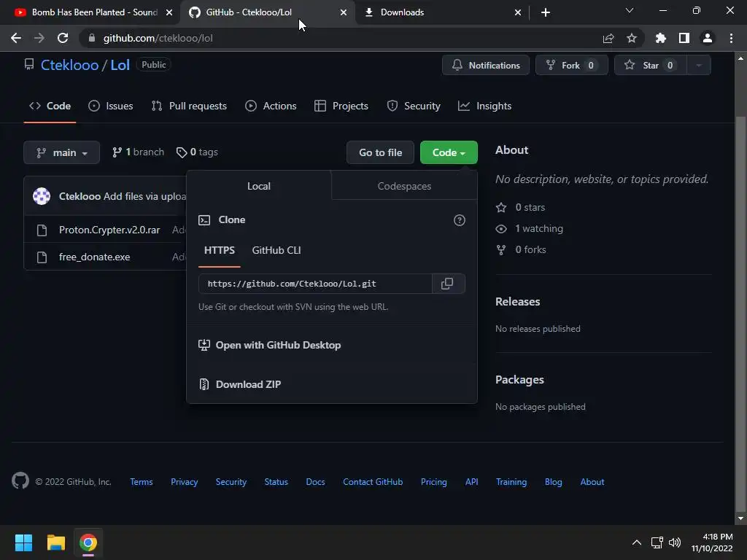This screenshot has height=560, width=747.
Task: Launch File Explorer from the taskbar
Action: coord(55,542)
